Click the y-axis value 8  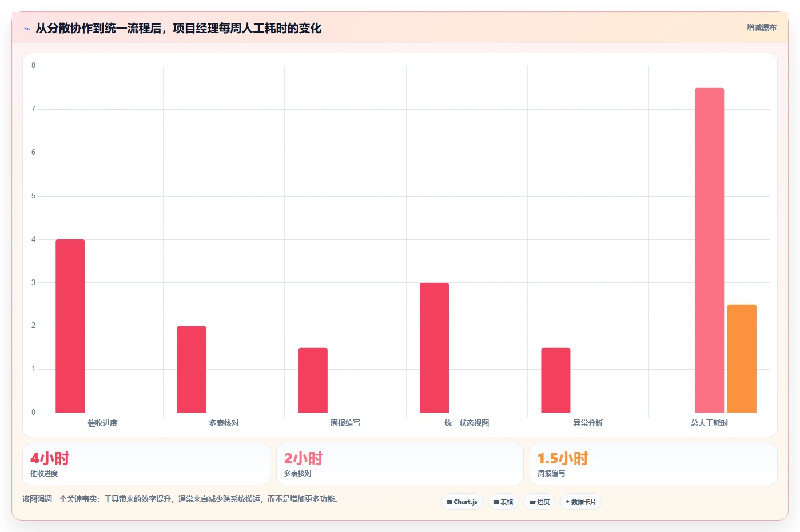click(x=33, y=66)
